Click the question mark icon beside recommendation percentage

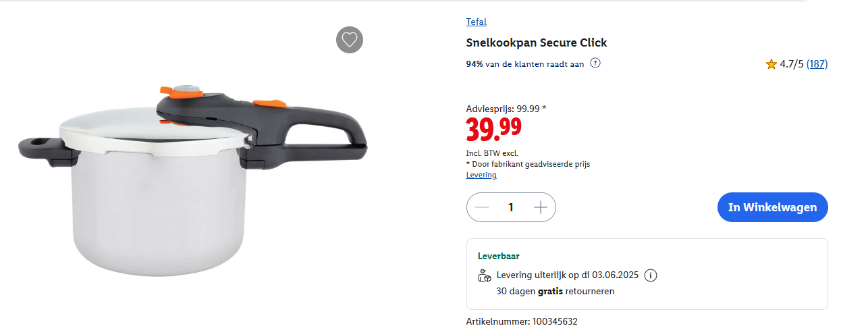[x=595, y=63]
